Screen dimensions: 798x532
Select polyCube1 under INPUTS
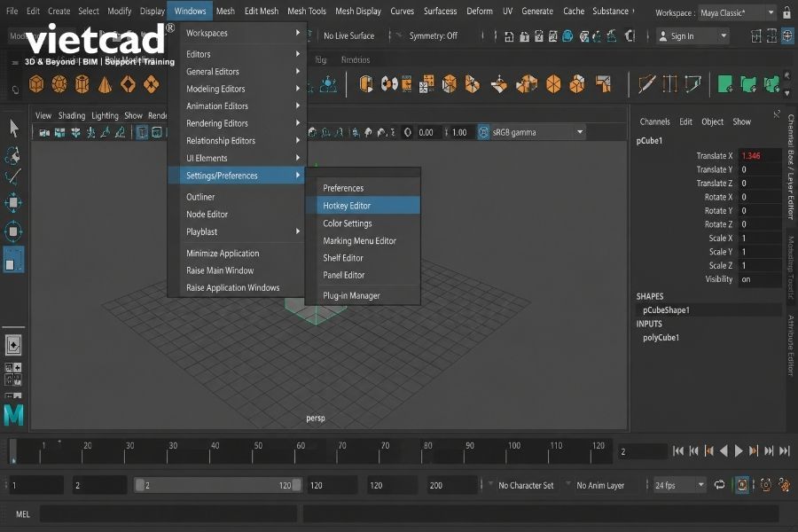pyautogui.click(x=661, y=338)
